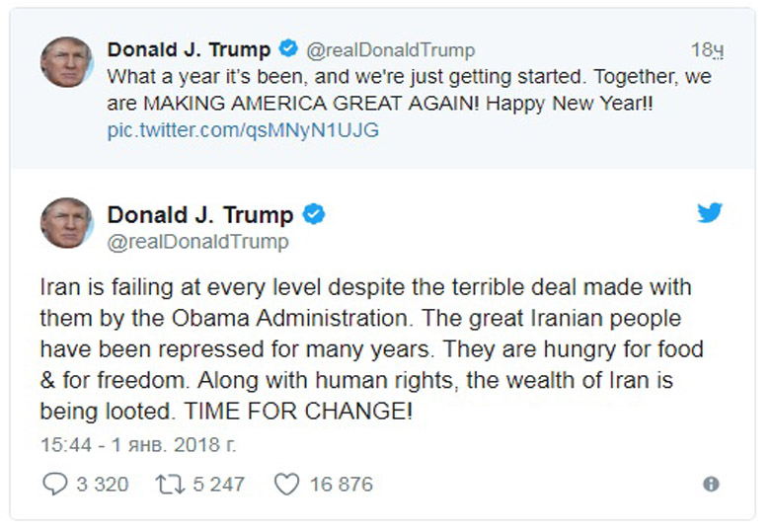
Task: Click verified badge in the top tweet
Action: click(287, 48)
